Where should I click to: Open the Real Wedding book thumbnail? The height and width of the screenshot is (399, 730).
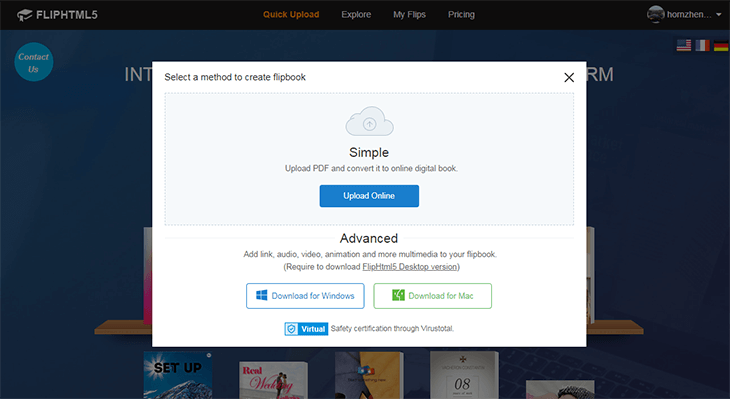pos(273,380)
